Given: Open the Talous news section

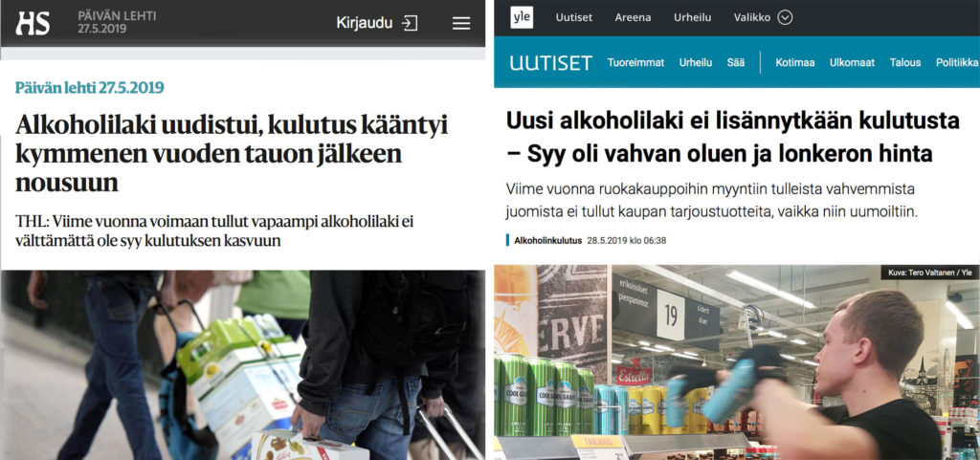Looking at the screenshot, I should 905,62.
